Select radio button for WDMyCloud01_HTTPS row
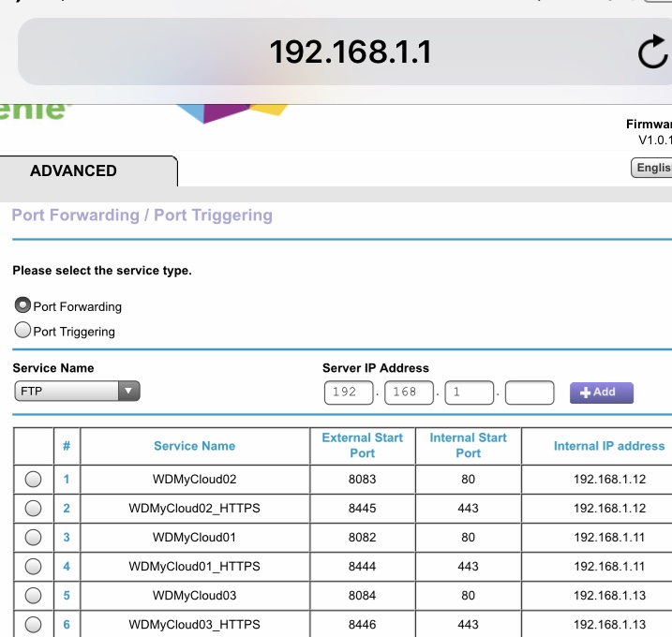 click(33, 567)
